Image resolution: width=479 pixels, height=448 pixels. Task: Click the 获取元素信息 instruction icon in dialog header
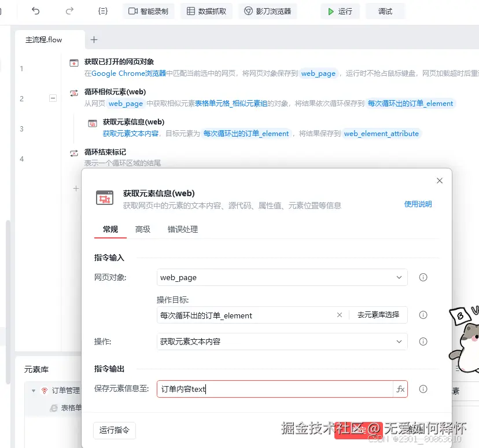pos(105,197)
